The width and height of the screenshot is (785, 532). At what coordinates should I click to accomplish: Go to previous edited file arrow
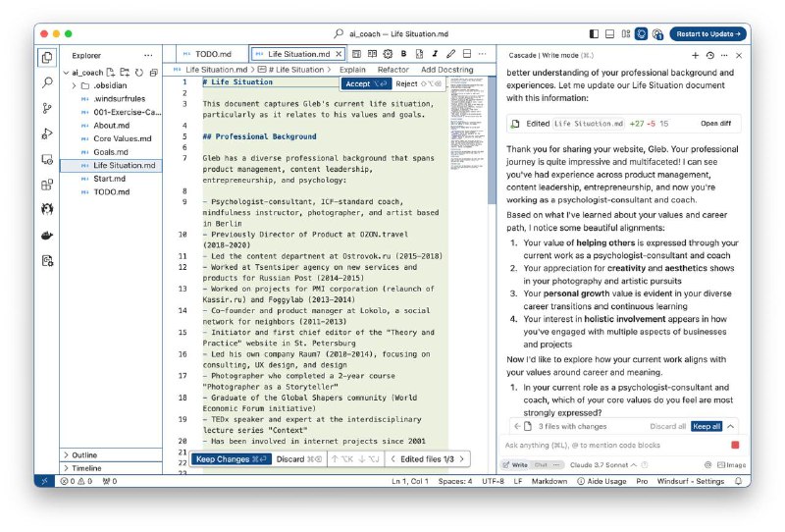click(393, 458)
